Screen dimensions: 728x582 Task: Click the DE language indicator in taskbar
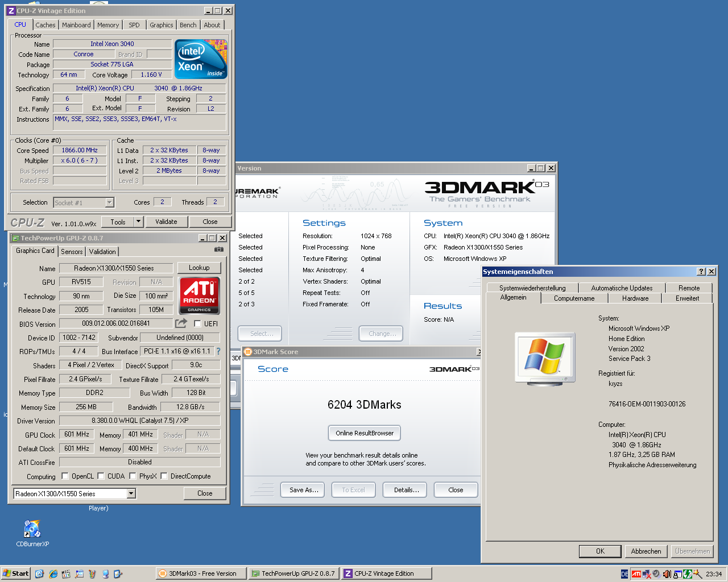[x=624, y=574]
